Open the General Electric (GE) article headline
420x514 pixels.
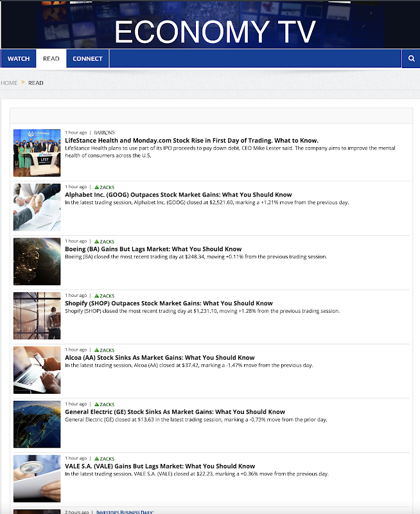(175, 412)
